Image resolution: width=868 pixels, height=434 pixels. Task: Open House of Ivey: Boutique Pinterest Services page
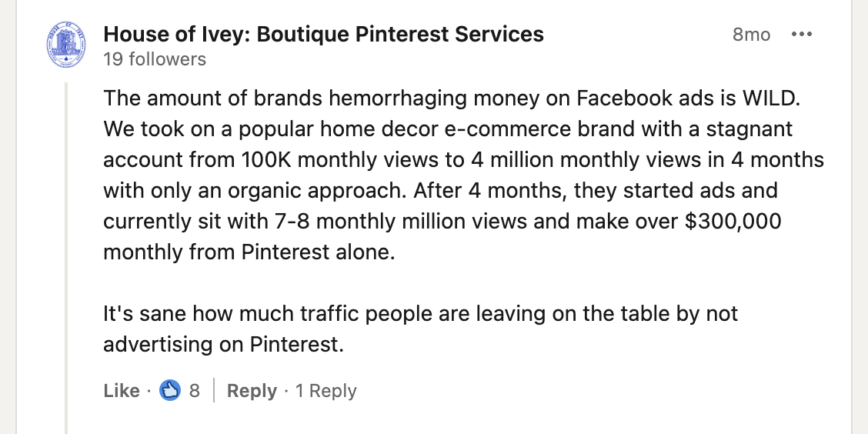pyautogui.click(x=323, y=35)
